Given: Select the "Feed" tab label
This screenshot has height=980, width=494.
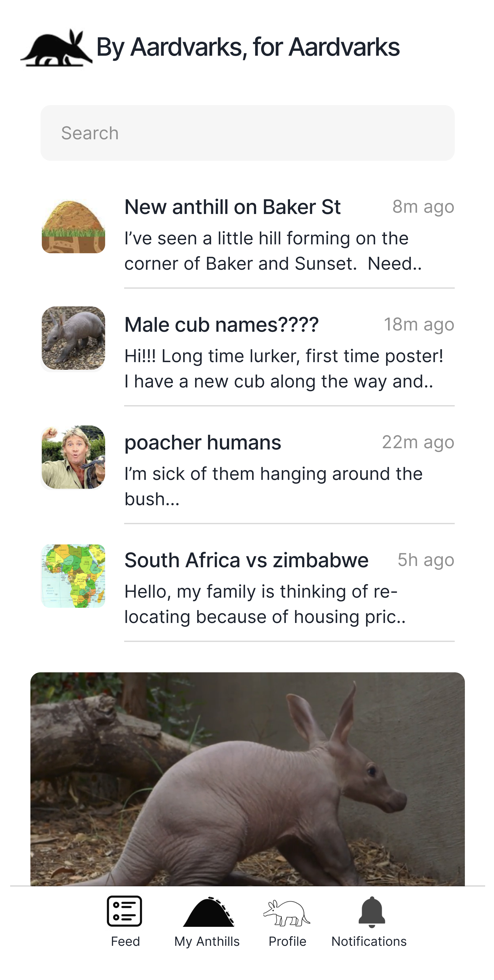Looking at the screenshot, I should tap(125, 941).
